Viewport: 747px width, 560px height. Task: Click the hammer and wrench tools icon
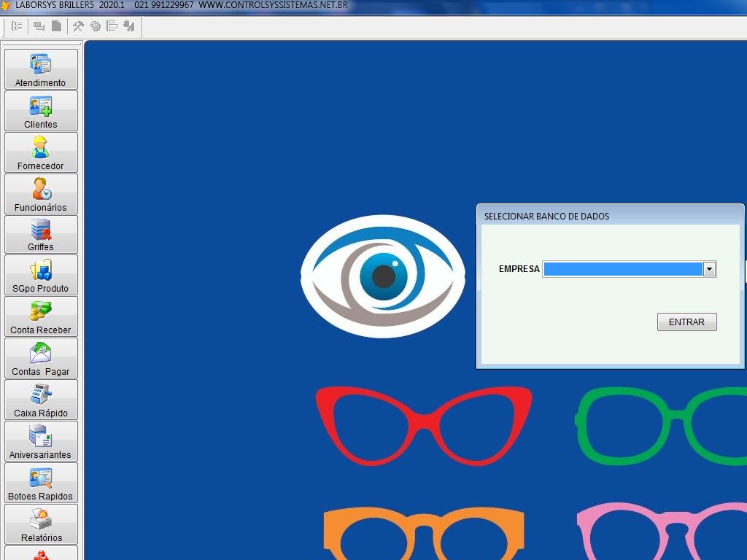[78, 26]
